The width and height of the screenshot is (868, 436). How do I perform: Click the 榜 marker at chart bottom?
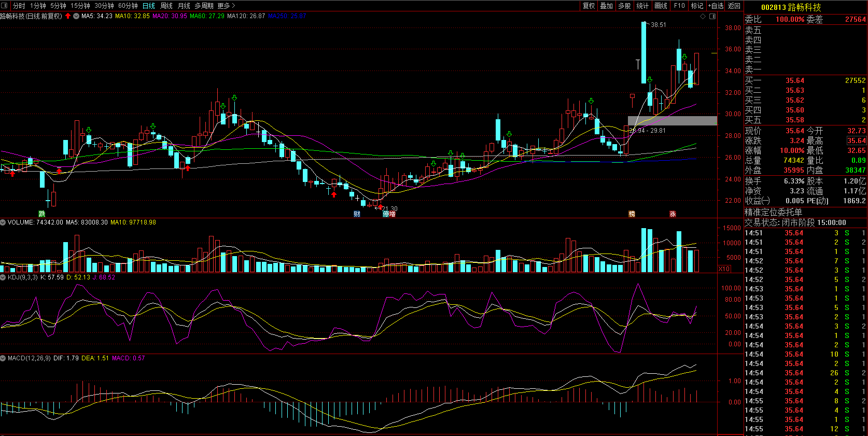(632, 214)
